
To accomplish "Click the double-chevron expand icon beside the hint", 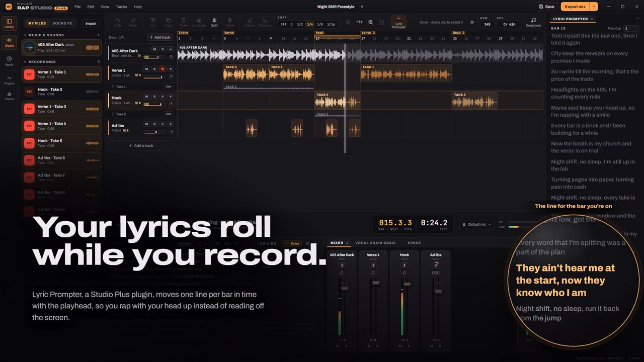I will click(472, 22).
